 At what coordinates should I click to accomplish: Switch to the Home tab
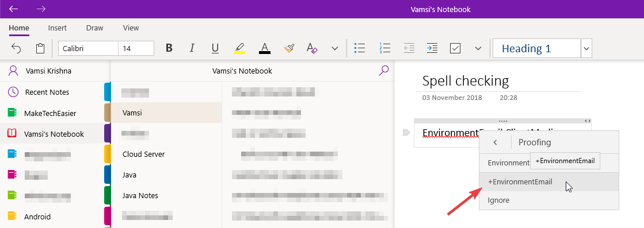(19, 28)
